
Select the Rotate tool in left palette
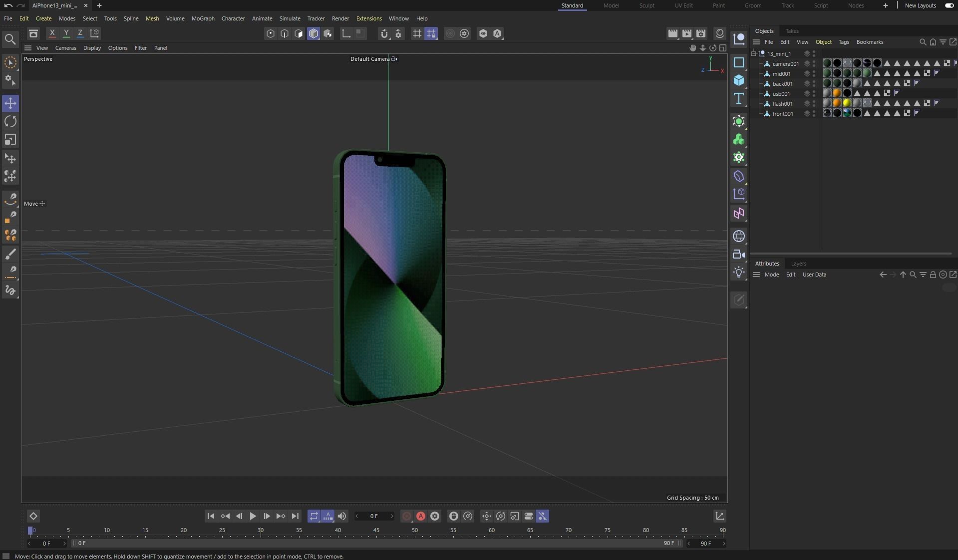[10, 121]
